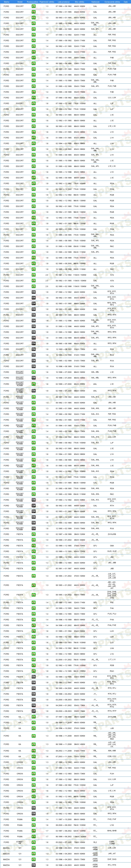
Task: Click petrol icon in Mazda 121 J4R, J4T row
Action: click(34, 854)
